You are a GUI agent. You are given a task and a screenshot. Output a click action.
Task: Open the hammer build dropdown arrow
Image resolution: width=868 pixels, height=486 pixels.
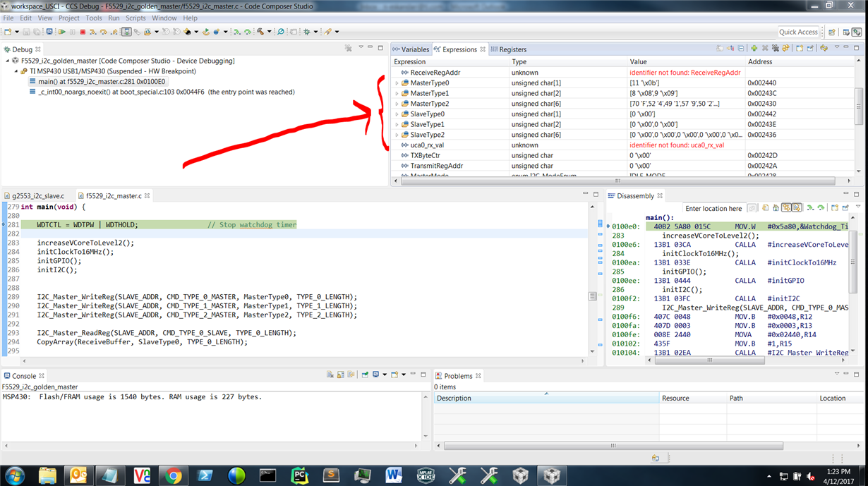pos(269,32)
